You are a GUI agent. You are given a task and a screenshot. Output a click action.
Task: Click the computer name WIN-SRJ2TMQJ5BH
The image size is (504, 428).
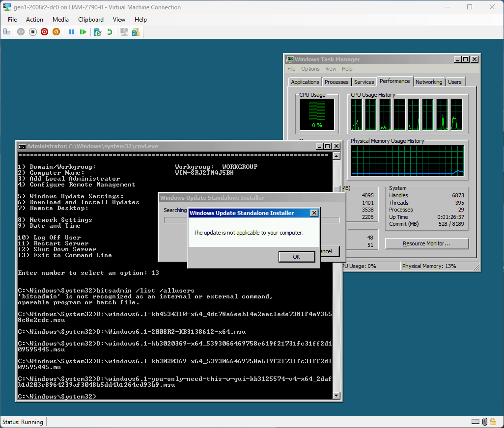[x=204, y=173]
